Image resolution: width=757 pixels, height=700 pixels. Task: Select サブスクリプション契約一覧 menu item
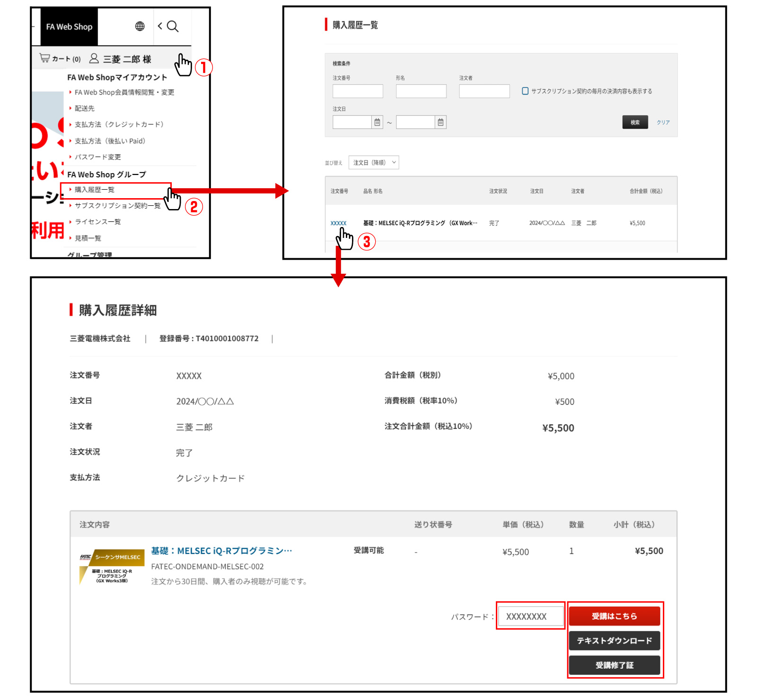coord(117,206)
